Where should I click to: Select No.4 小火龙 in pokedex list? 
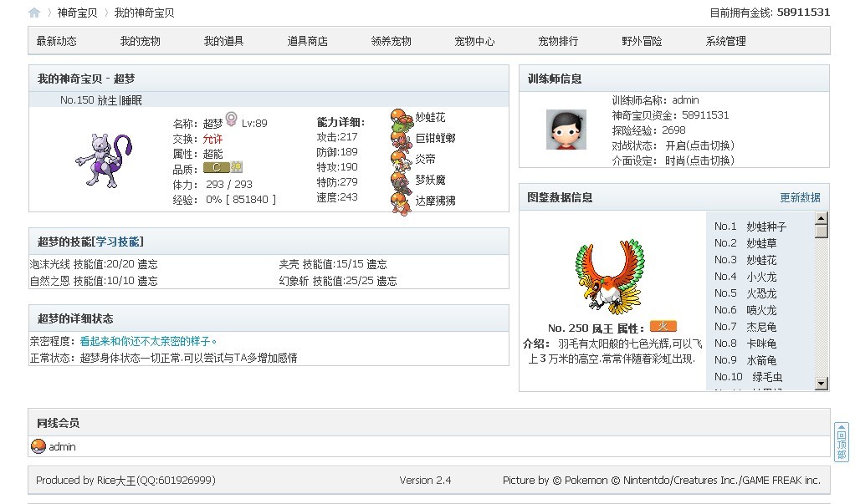pos(745,277)
